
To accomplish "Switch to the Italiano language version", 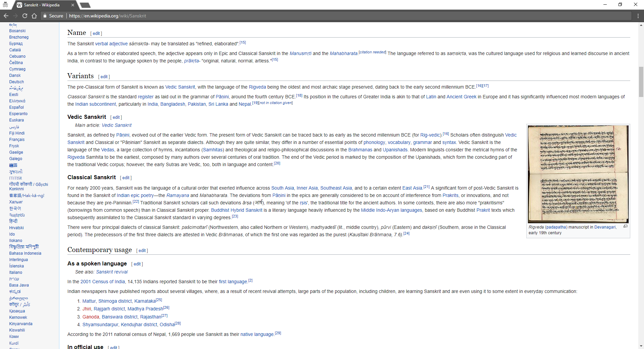I will click(16, 272).
